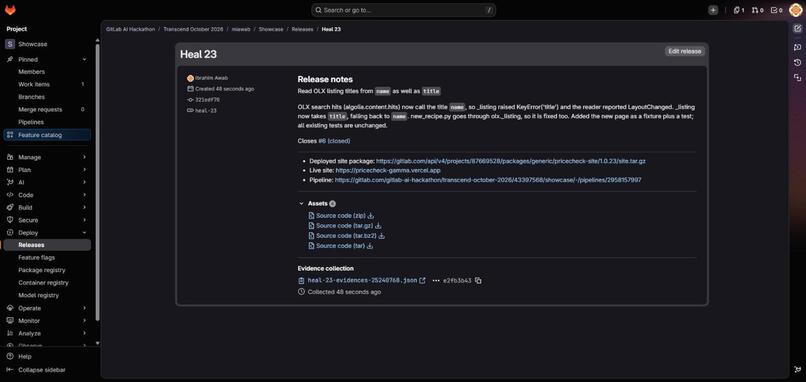This screenshot has width=806, height=382.
Task: Expand the Operate sidebar section
Action: tap(84, 308)
